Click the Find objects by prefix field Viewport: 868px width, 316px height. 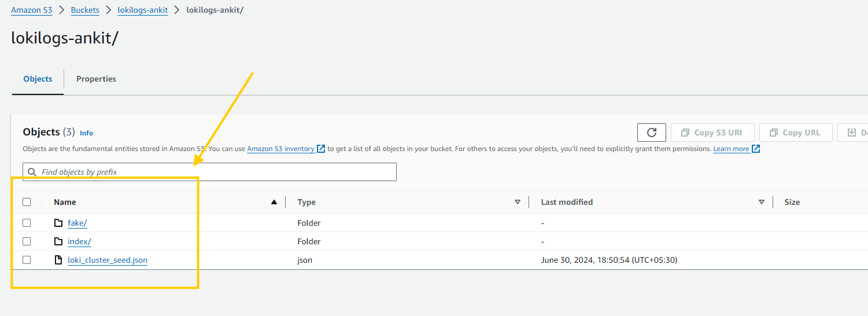pos(209,172)
